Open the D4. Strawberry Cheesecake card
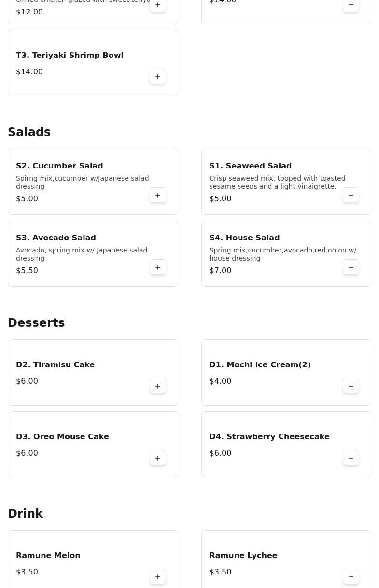The image size is (379, 588). click(x=269, y=436)
